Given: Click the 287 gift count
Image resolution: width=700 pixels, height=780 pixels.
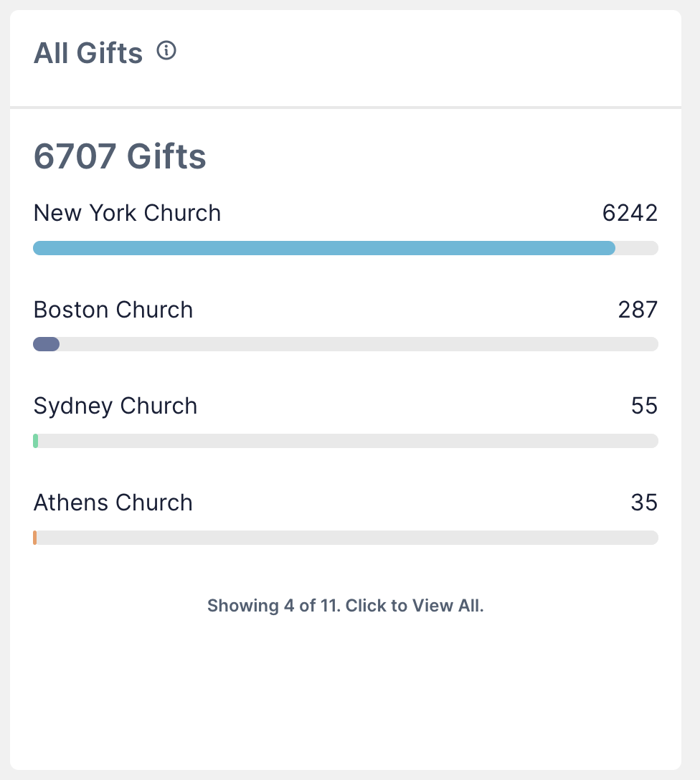Looking at the screenshot, I should pos(638,310).
